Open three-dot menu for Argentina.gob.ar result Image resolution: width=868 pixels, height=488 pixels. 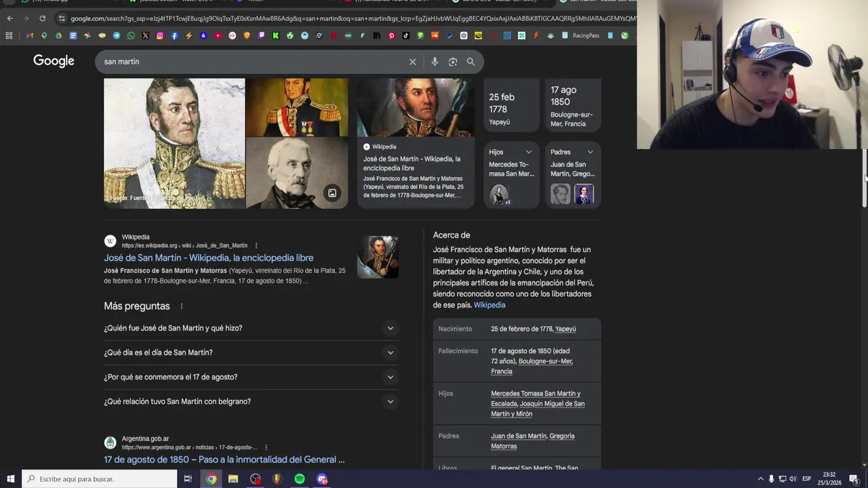click(266, 447)
